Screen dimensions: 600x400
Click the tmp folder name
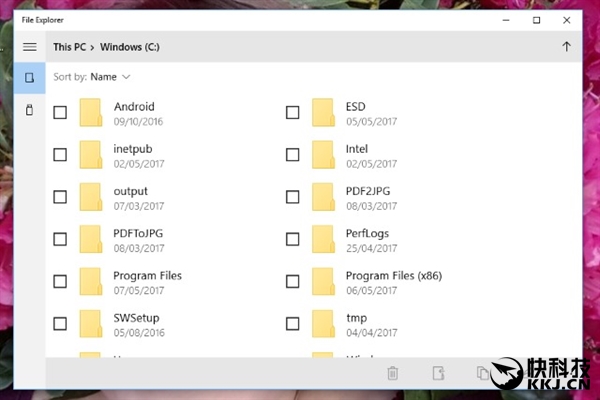pos(357,318)
